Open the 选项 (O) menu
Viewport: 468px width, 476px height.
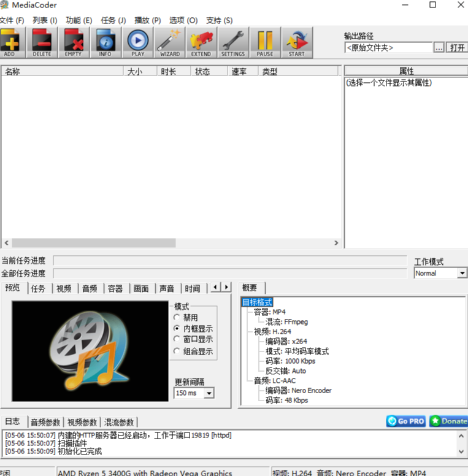tap(183, 20)
